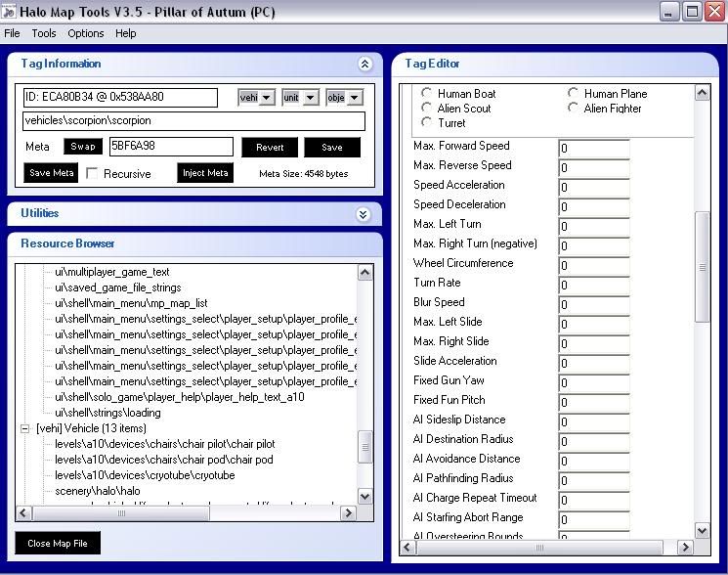This screenshot has width=728, height=575.
Task: Click the Revert button
Action: click(270, 148)
